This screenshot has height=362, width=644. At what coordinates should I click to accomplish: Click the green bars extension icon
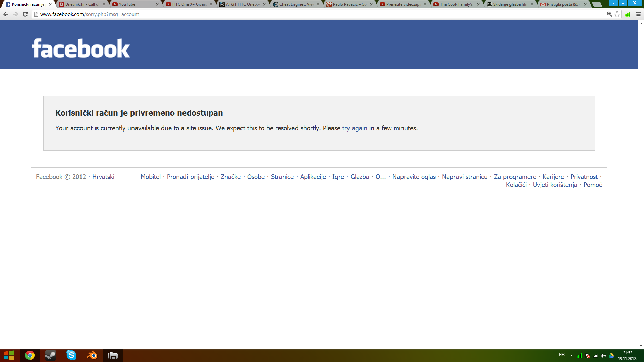pyautogui.click(x=628, y=14)
